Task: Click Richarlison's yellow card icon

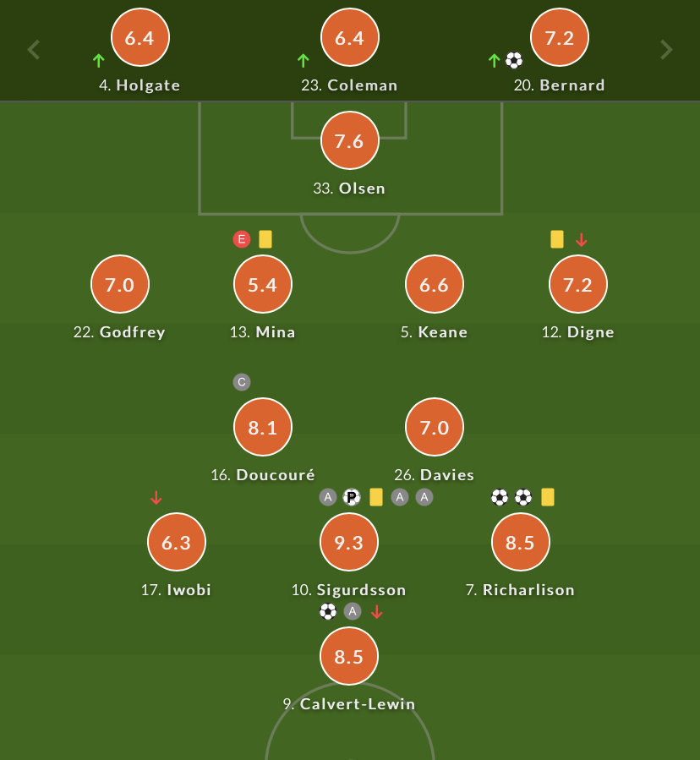Action: 547,497
